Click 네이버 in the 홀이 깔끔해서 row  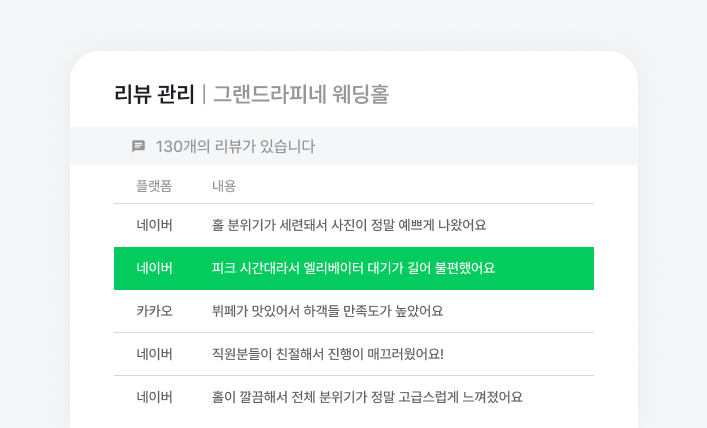(x=155, y=397)
